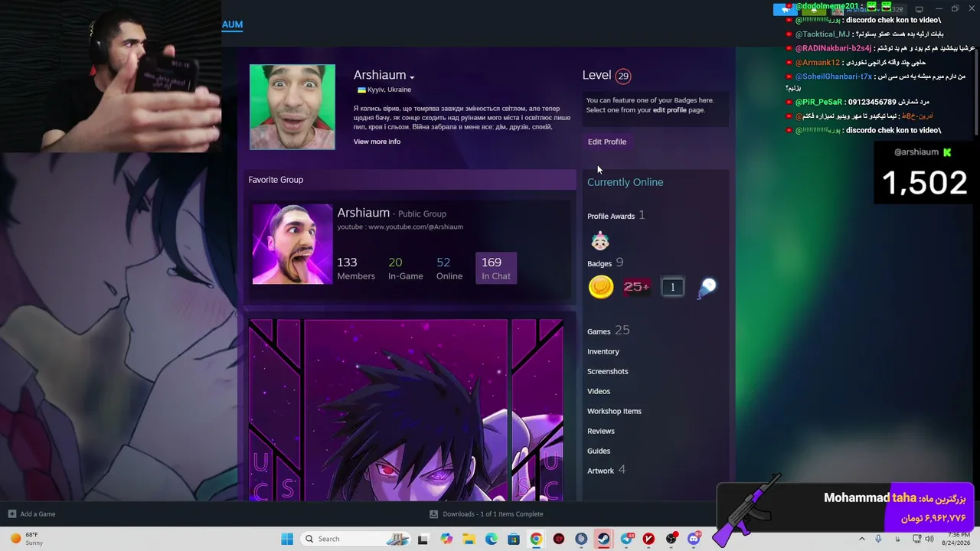
Task: Open the glowing light bulb badge
Action: point(707,287)
